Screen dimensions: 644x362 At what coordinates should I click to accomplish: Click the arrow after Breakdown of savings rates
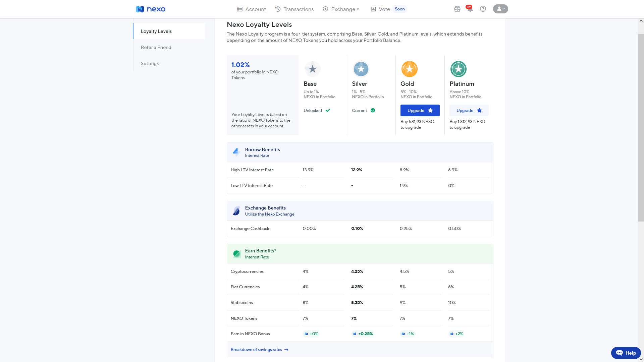tap(286, 350)
